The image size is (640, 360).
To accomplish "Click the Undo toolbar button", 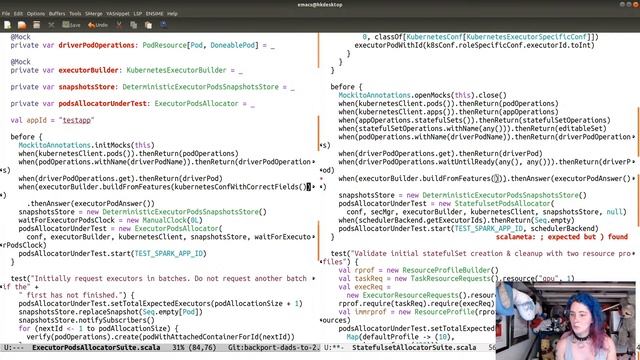I will pyautogui.click(x=98, y=25).
